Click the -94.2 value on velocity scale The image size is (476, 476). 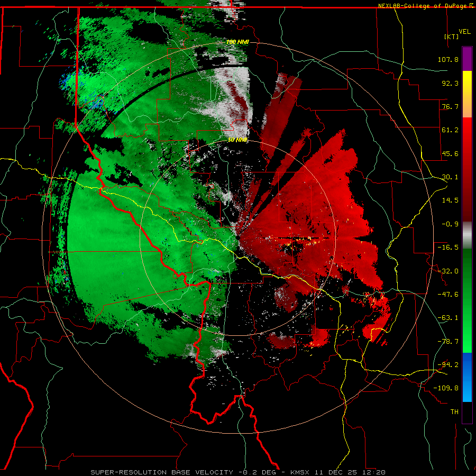point(448,365)
